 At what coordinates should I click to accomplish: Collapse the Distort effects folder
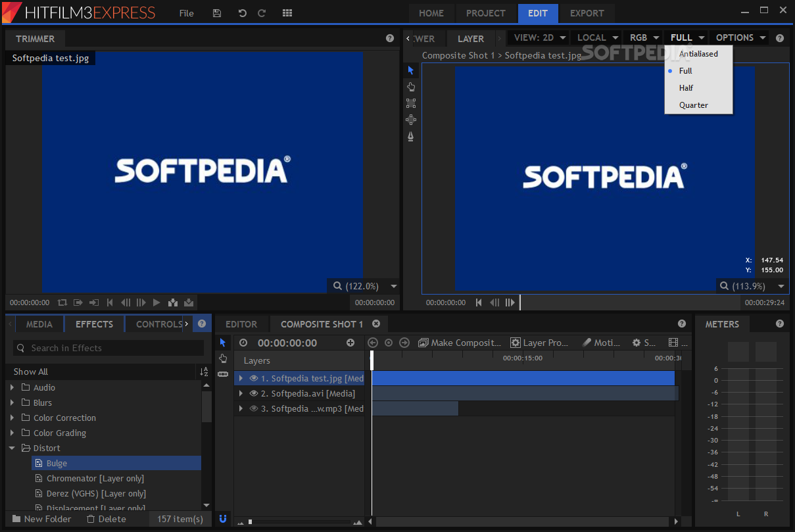click(12, 448)
